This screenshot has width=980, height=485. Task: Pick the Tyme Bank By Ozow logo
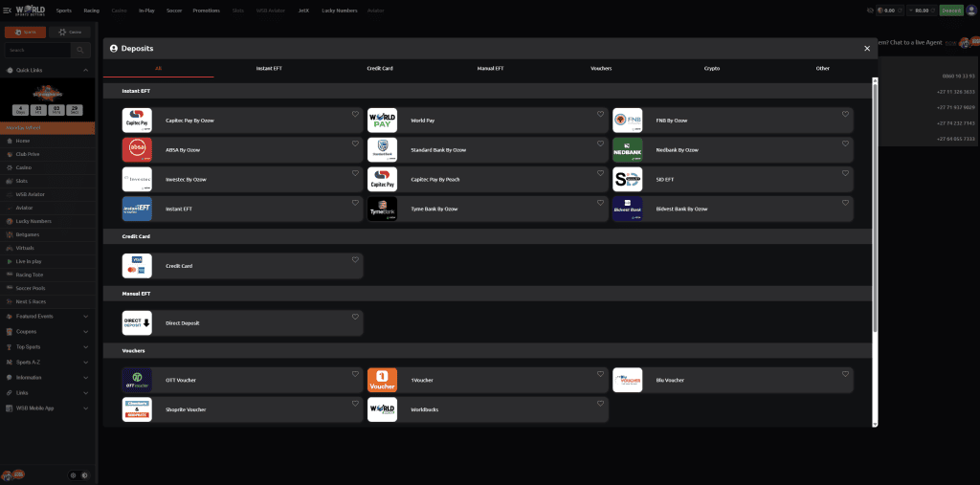382,209
